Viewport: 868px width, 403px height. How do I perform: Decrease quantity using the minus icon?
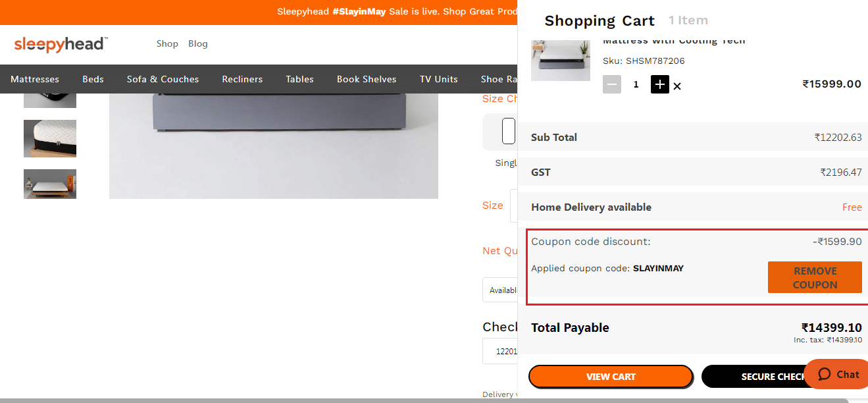612,84
